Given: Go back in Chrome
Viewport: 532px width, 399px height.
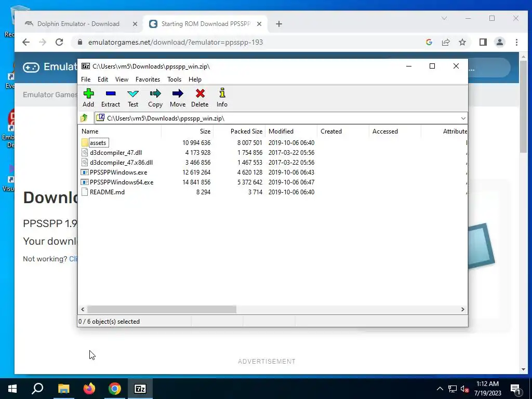Looking at the screenshot, I should 26,42.
